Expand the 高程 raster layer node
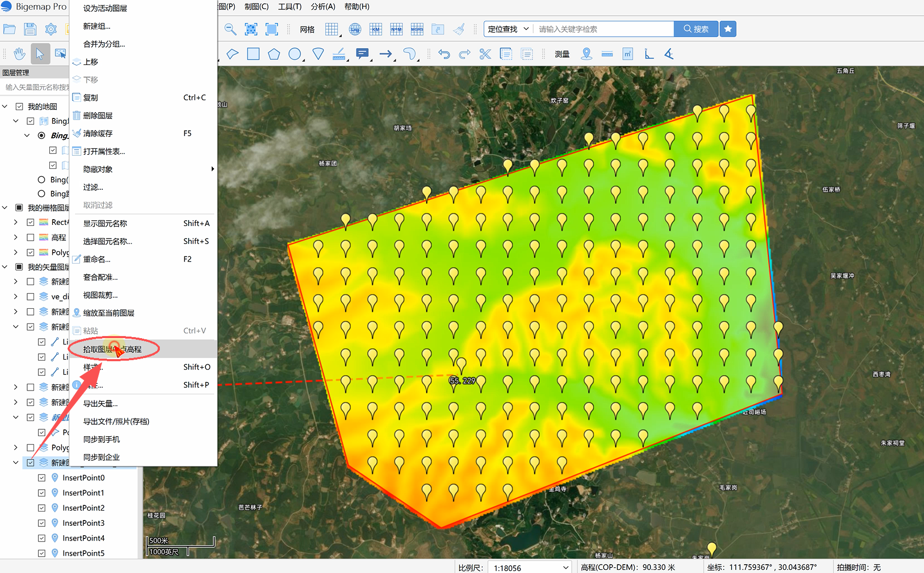 [x=16, y=237]
